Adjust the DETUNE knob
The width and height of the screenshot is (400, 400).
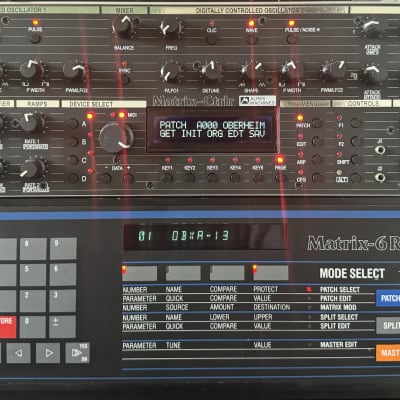pyautogui.click(x=211, y=71)
